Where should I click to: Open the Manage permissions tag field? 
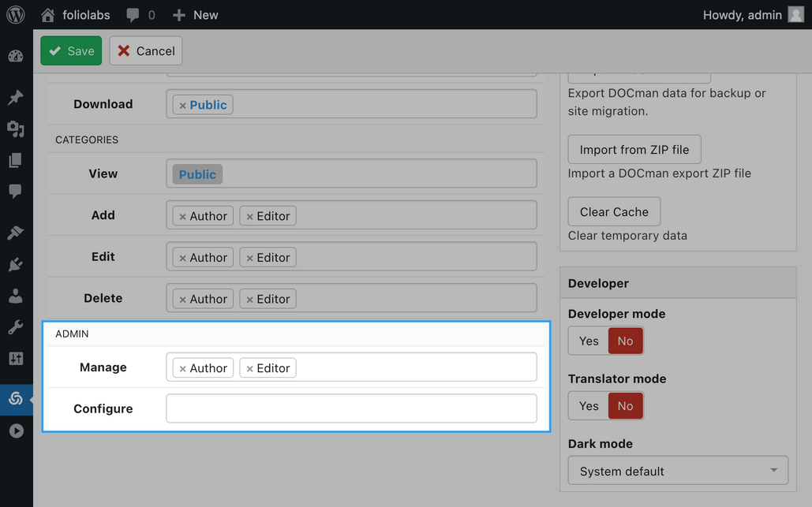pos(352,367)
